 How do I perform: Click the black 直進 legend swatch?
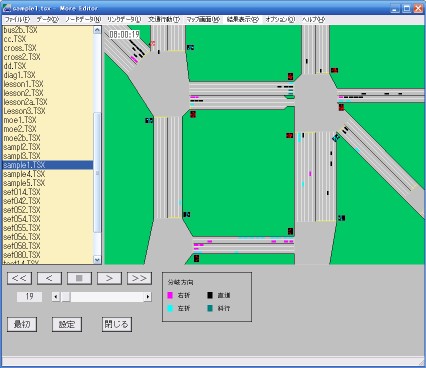(210, 295)
